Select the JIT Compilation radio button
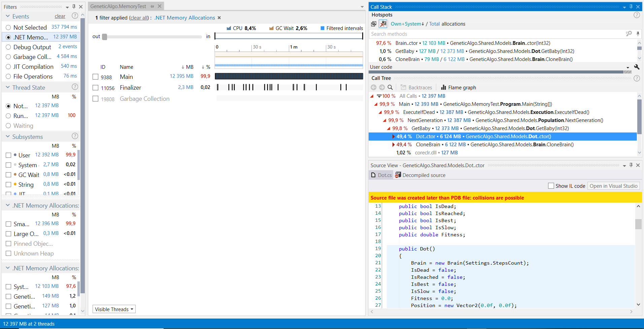 8,67
